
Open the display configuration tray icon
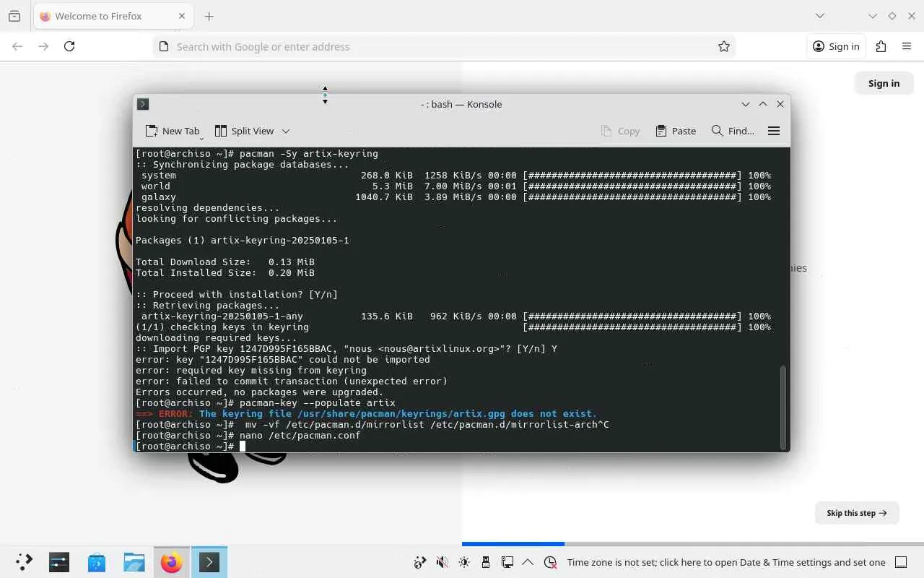point(507,562)
